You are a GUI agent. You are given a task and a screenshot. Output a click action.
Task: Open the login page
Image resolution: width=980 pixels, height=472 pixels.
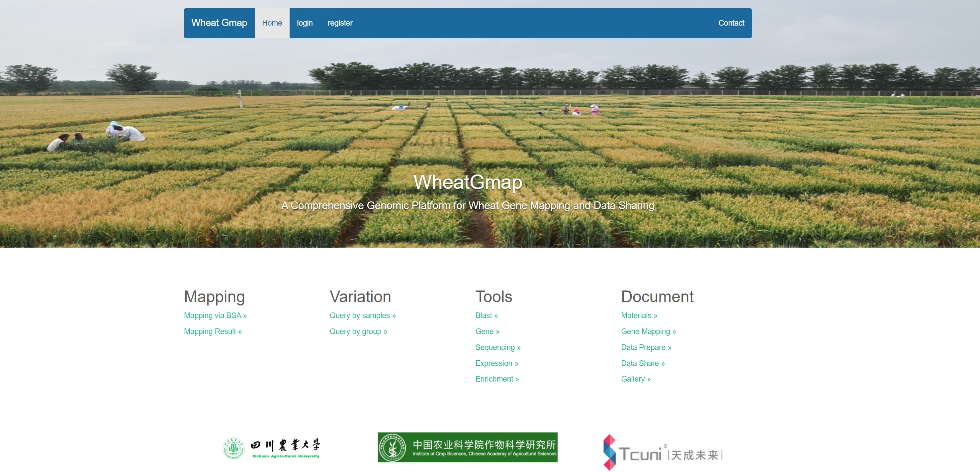pyautogui.click(x=304, y=23)
